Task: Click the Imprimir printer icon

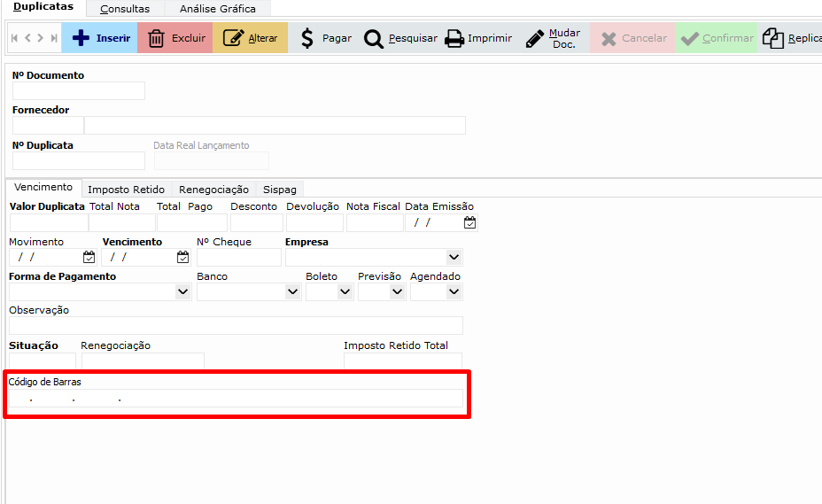Action: coord(454,39)
